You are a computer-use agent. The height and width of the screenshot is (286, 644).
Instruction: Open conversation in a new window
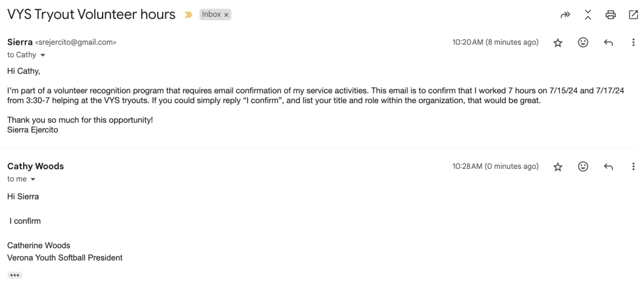(633, 15)
